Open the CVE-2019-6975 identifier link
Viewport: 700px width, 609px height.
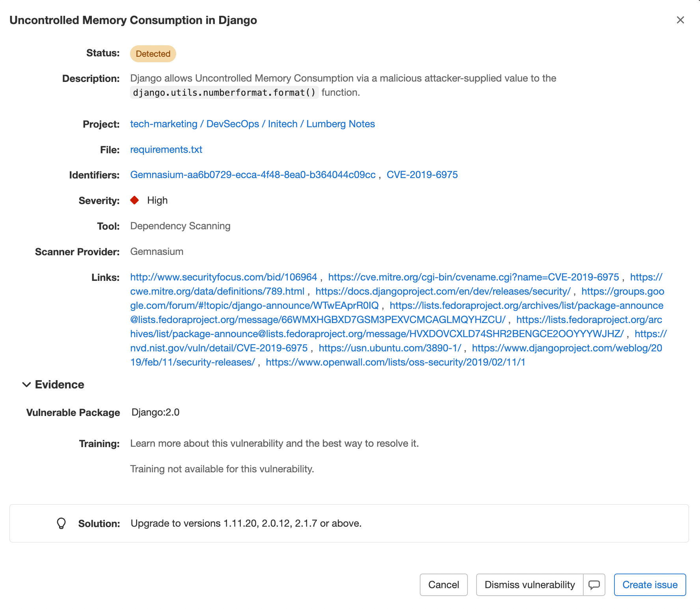coord(422,175)
